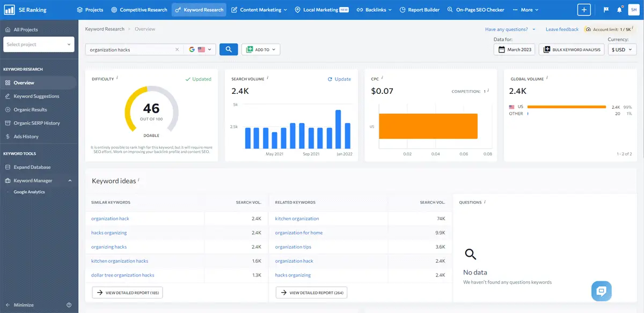Image resolution: width=644 pixels, height=313 pixels.
Task: Expand the Content Marketing menu
Action: point(259,10)
